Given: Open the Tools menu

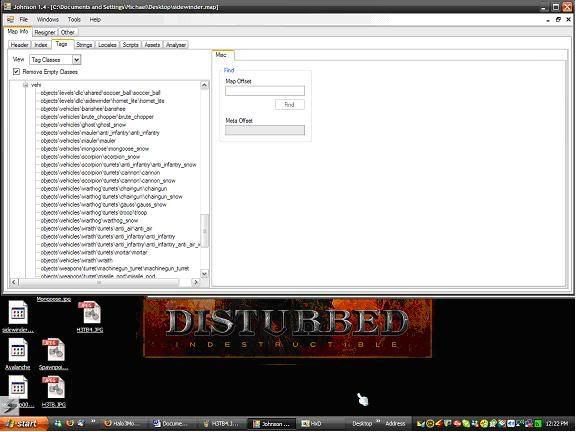Looking at the screenshot, I should tap(74, 19).
